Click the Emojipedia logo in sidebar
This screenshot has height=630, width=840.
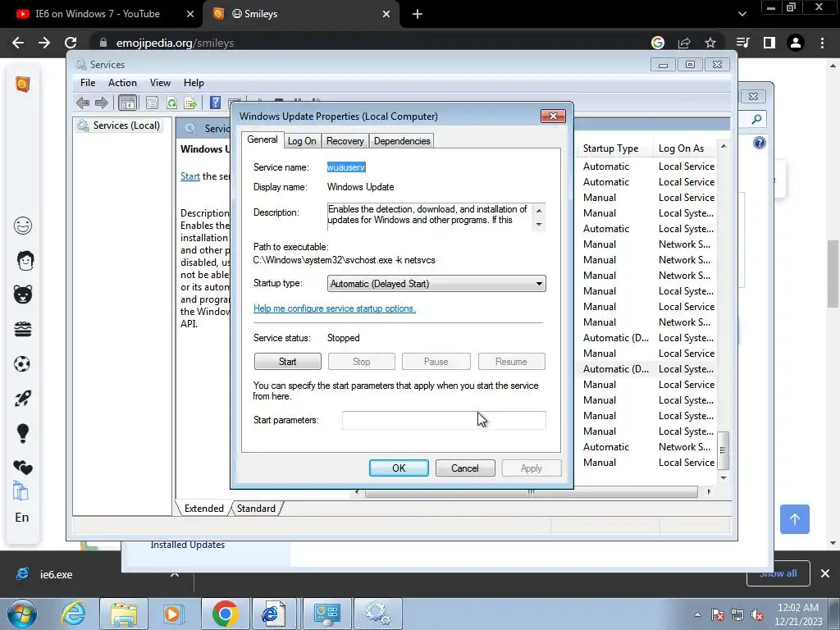(22, 84)
